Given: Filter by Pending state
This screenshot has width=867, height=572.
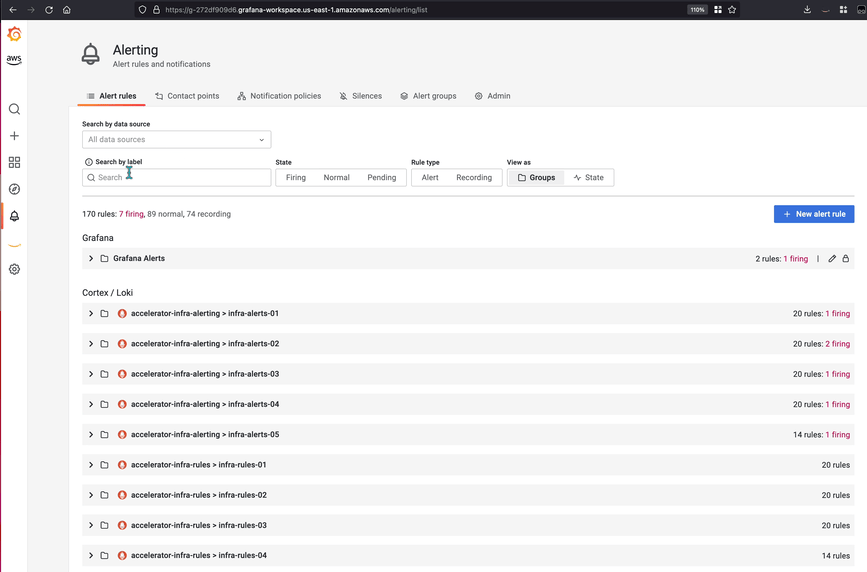Looking at the screenshot, I should click(382, 178).
